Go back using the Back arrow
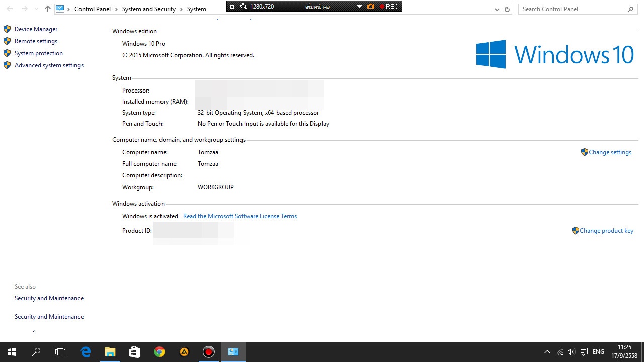This screenshot has width=644, height=362. click(x=10, y=9)
